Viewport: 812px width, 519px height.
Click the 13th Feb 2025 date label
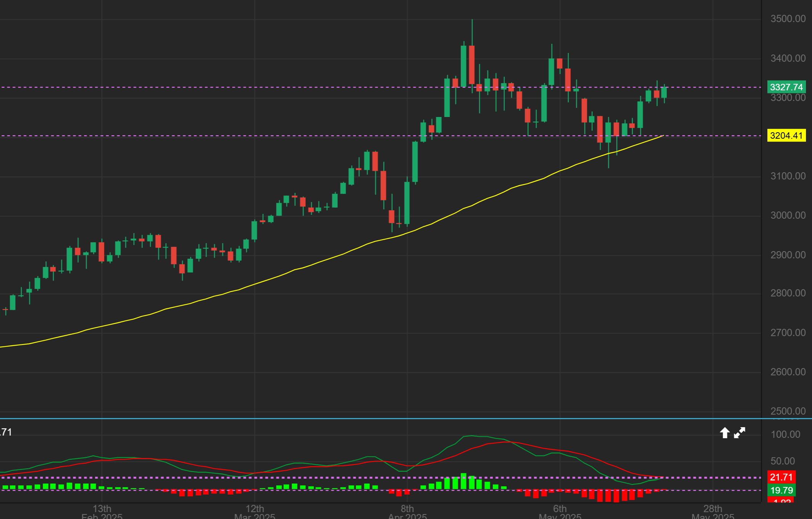(102, 511)
